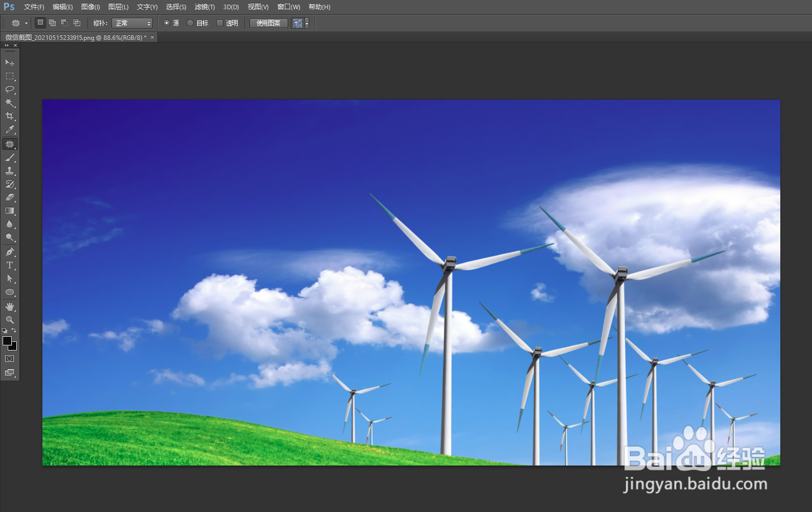Open the 3D(D) menu
The image size is (812, 512).
(231, 7)
